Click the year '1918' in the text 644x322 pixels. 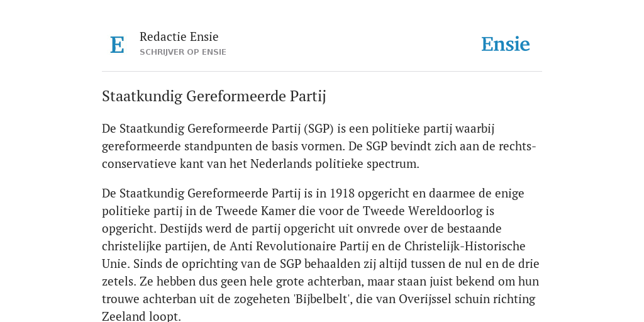(x=342, y=193)
